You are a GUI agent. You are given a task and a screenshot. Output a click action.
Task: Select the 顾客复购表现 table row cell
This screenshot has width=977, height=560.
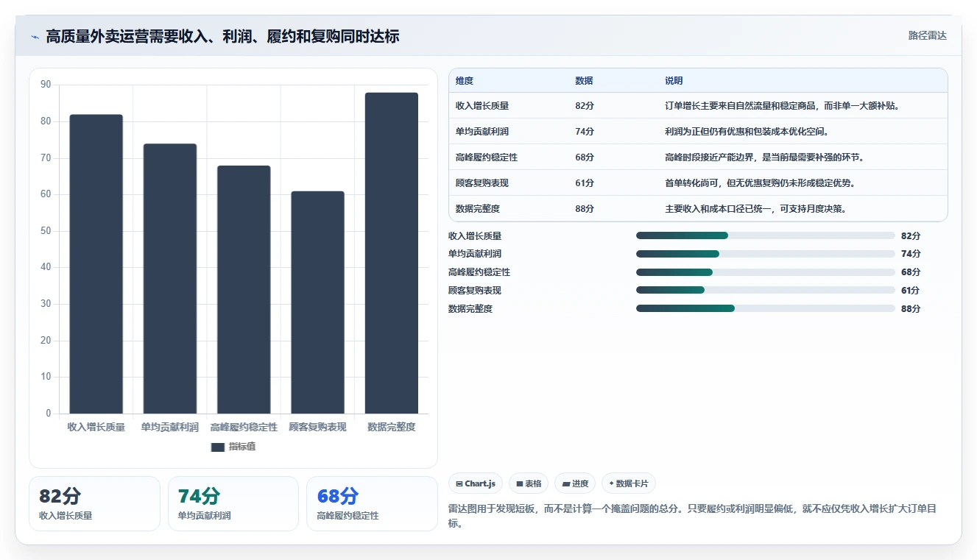(x=482, y=183)
